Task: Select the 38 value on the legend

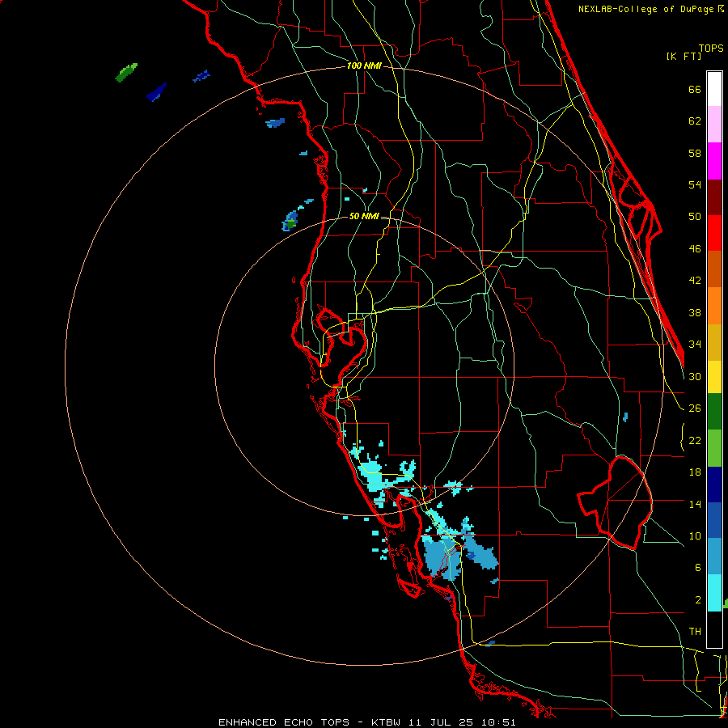Action: click(695, 312)
